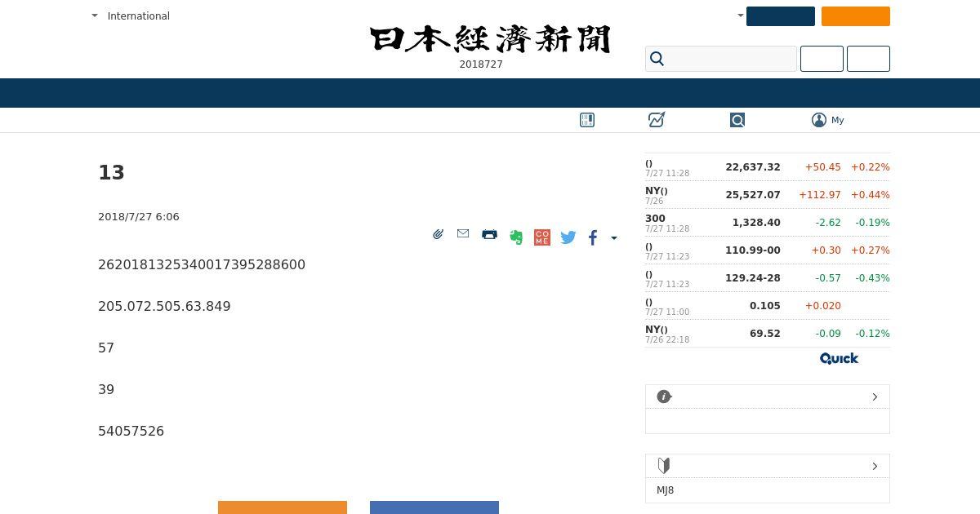980x514 pixels.
Task: Share the article by email icon
Action: (463, 233)
